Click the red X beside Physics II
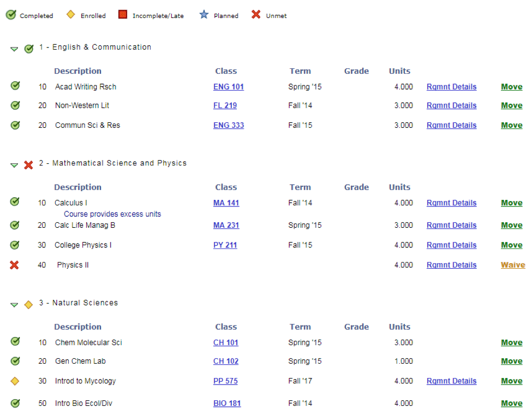This screenshot has height=414, width=532. [x=15, y=265]
